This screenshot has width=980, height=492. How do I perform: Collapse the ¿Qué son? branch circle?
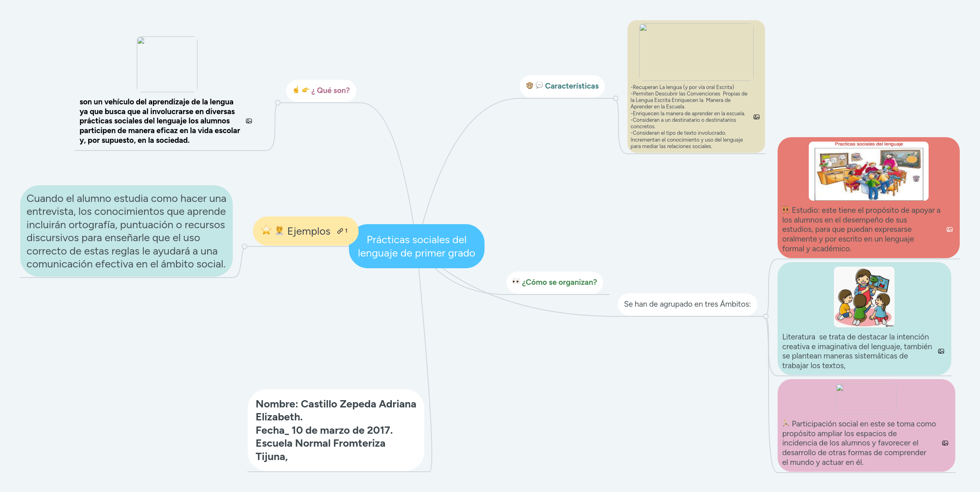[x=278, y=103]
